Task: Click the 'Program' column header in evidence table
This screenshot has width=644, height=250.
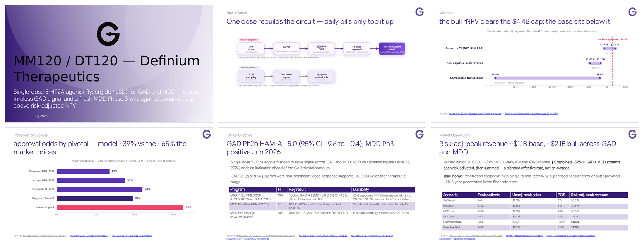Action: click(x=252, y=190)
